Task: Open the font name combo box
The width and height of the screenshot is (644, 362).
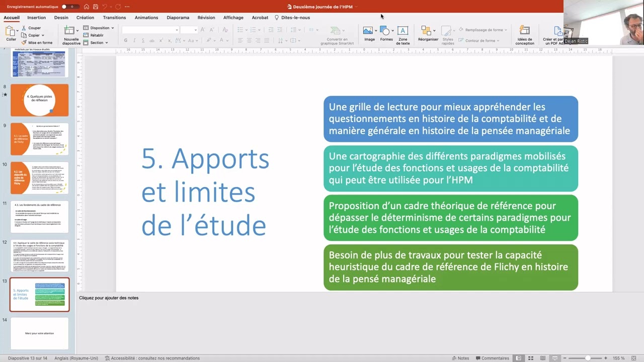Action: point(150,30)
